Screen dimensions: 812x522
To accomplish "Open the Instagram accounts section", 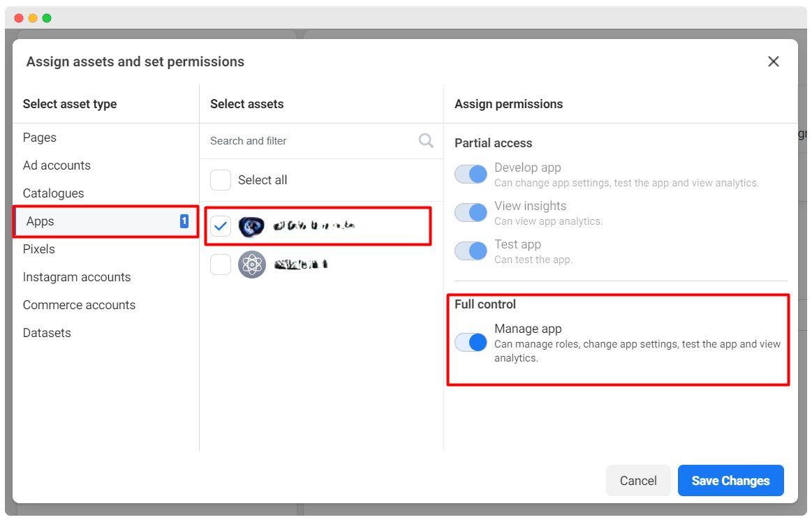I will click(x=77, y=277).
